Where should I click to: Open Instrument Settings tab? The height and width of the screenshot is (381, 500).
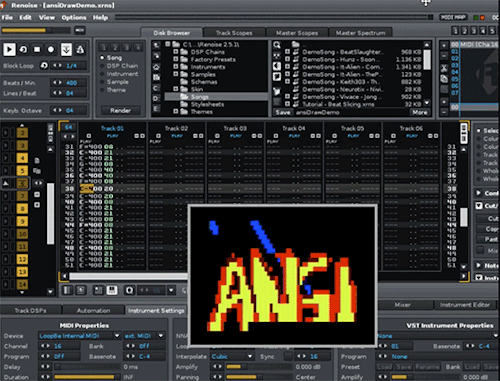coord(156,310)
